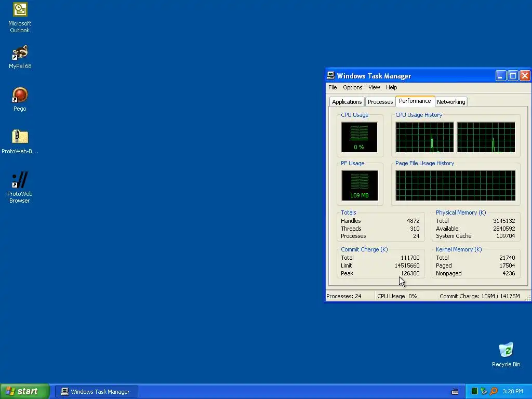Click the Commit Charge Peak 126380
The width and height of the screenshot is (532, 399).
click(x=410, y=273)
